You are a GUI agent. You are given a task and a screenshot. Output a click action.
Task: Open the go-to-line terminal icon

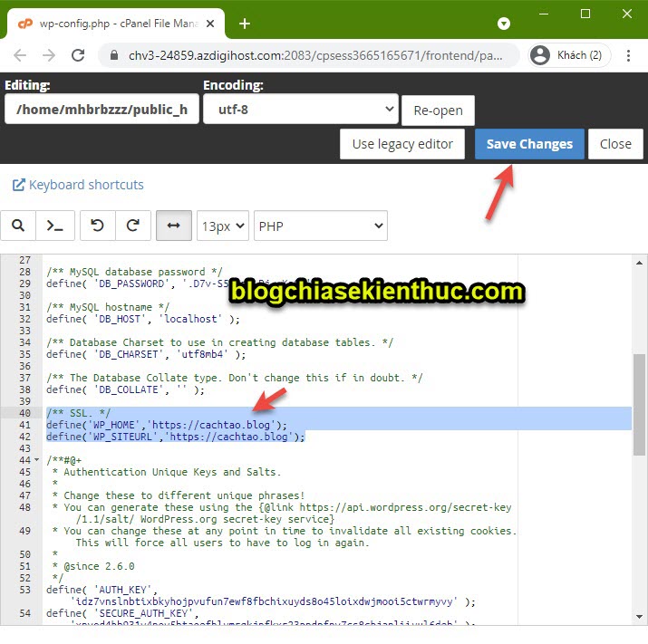[55, 226]
